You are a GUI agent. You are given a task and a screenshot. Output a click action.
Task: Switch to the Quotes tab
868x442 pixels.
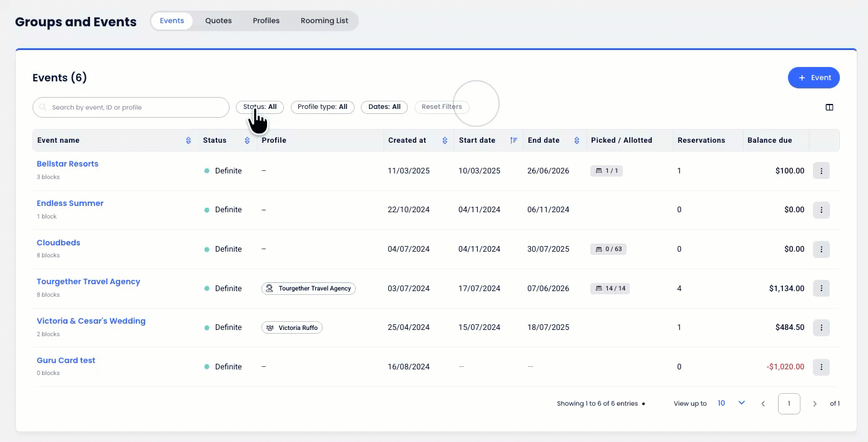pos(218,21)
